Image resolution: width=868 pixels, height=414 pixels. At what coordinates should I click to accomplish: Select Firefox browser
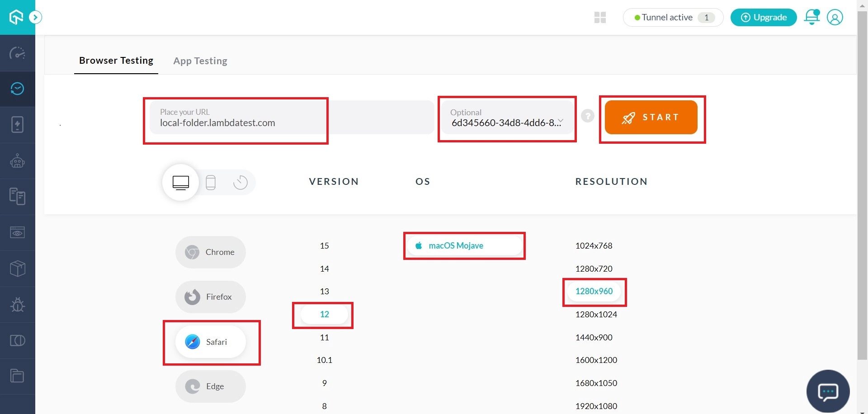[211, 297]
